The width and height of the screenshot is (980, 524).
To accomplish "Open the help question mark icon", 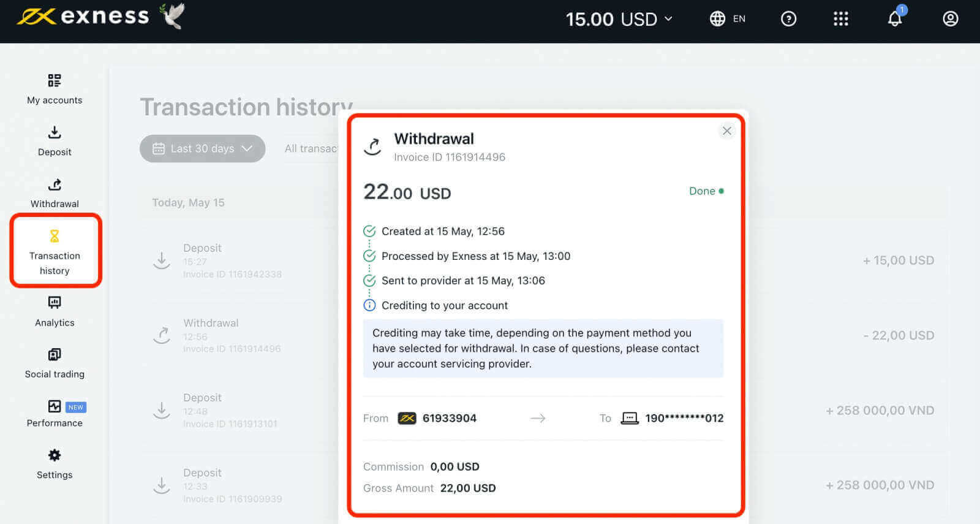I will point(789,19).
